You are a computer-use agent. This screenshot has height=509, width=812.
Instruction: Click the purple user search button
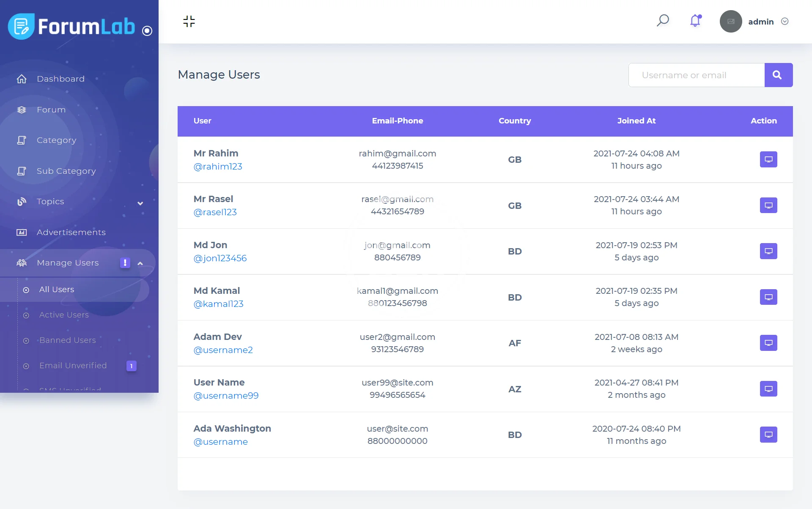pyautogui.click(x=778, y=75)
